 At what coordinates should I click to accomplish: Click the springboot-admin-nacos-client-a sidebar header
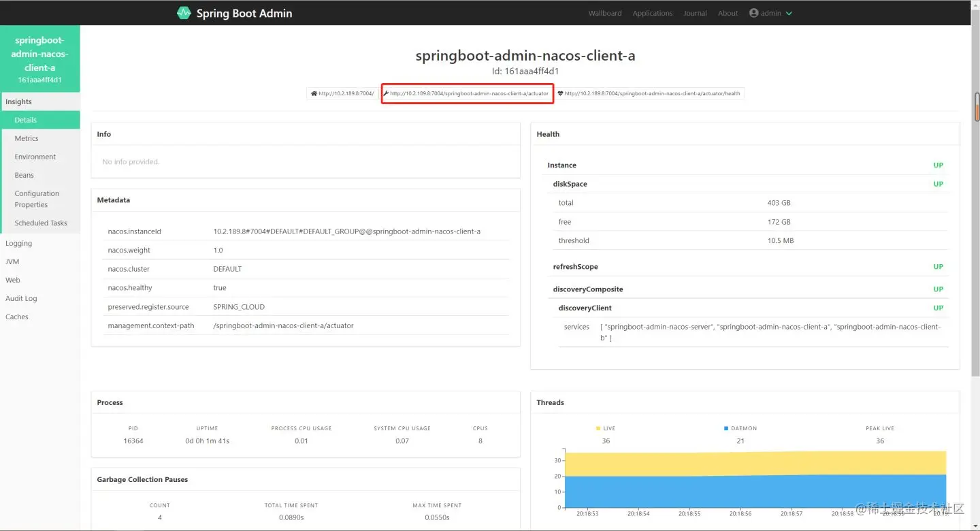coord(40,59)
